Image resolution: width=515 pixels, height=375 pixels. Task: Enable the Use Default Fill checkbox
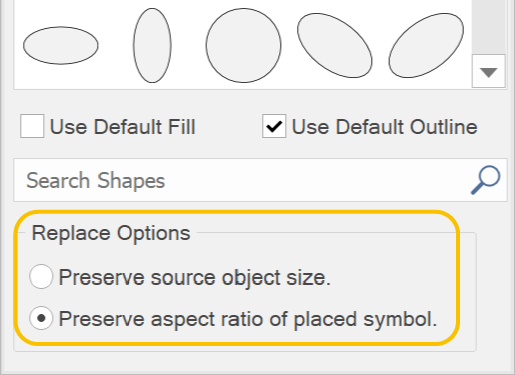pyautogui.click(x=32, y=126)
